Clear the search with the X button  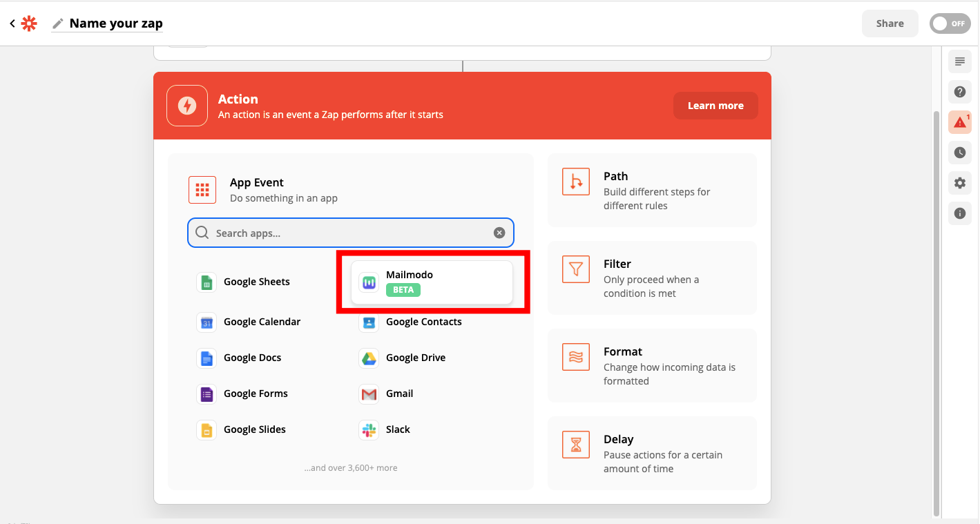[499, 233]
